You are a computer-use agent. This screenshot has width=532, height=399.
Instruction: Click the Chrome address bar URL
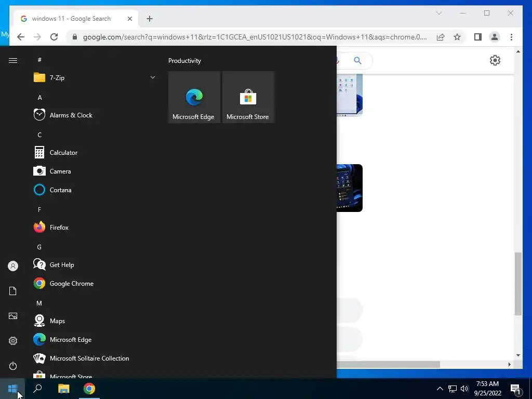pyautogui.click(x=255, y=37)
